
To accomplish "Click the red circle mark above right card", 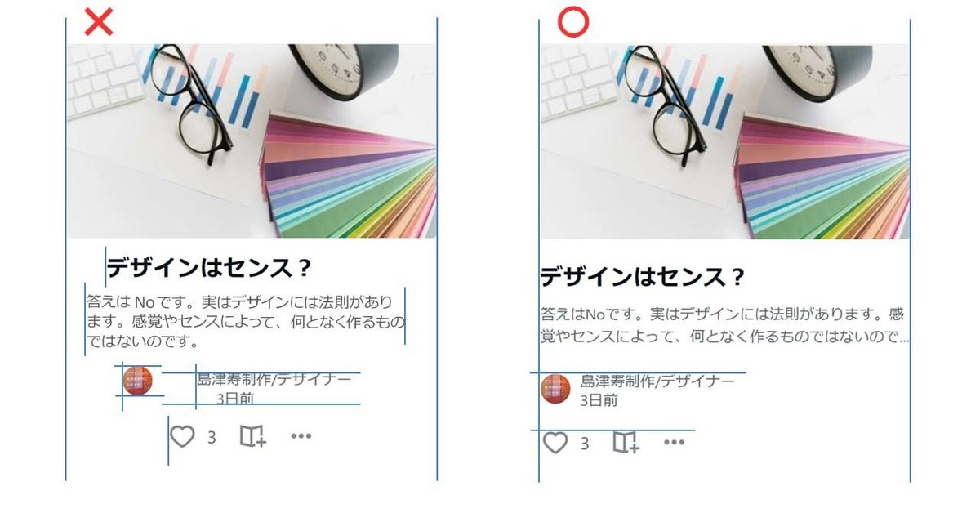I will (572, 22).
